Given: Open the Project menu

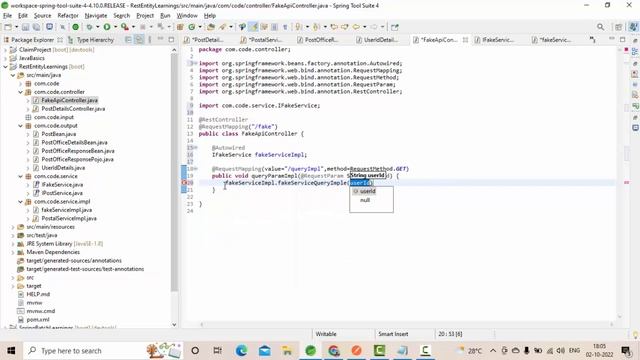Looking at the screenshot, I should 145,16.
